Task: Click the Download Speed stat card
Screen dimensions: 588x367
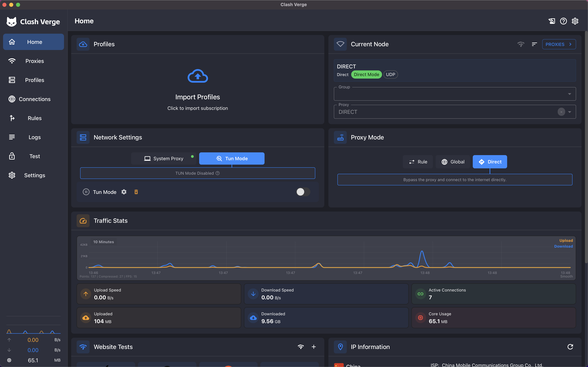Action: coord(326,294)
